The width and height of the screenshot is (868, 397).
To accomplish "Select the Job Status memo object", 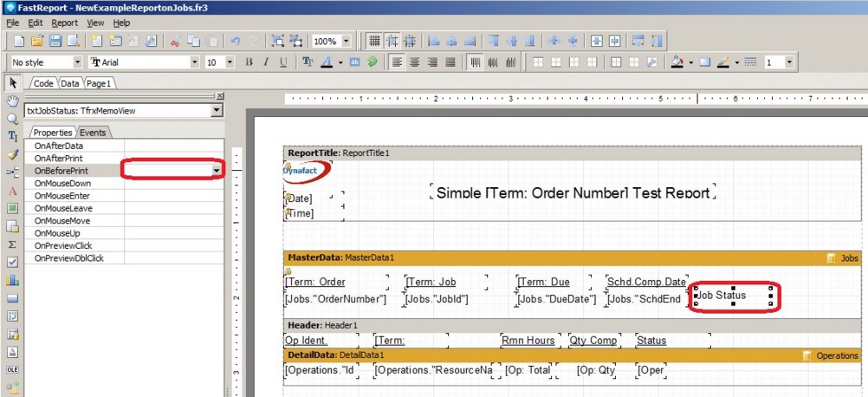I will [x=732, y=296].
